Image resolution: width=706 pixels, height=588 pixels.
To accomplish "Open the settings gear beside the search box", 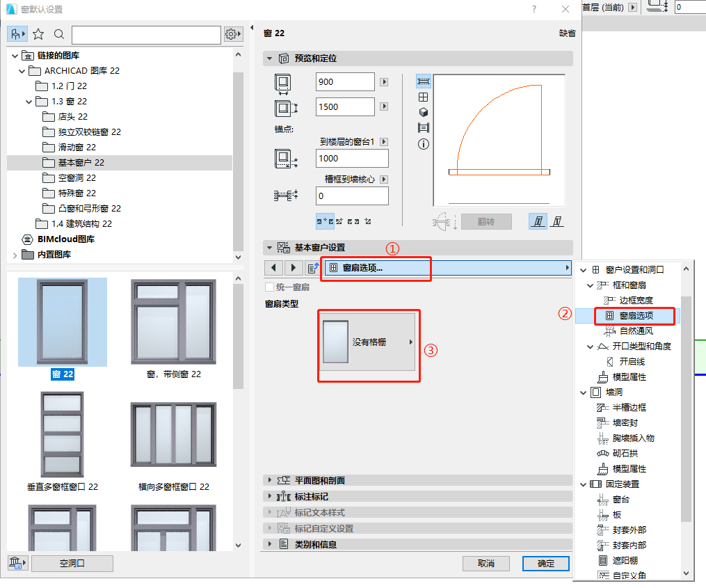I will (x=232, y=33).
